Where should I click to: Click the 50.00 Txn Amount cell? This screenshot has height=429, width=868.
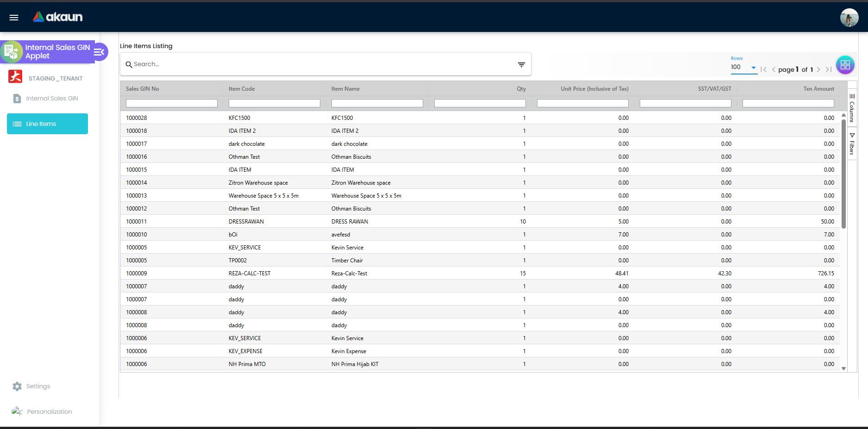[828, 222]
